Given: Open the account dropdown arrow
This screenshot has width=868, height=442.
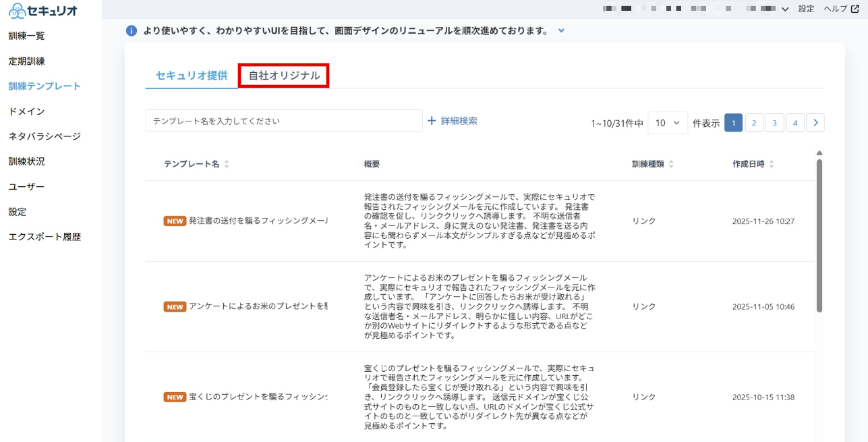Looking at the screenshot, I should pos(785,9).
